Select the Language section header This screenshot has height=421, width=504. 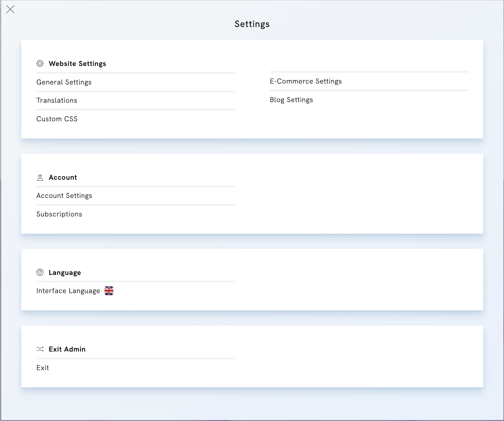(x=65, y=272)
